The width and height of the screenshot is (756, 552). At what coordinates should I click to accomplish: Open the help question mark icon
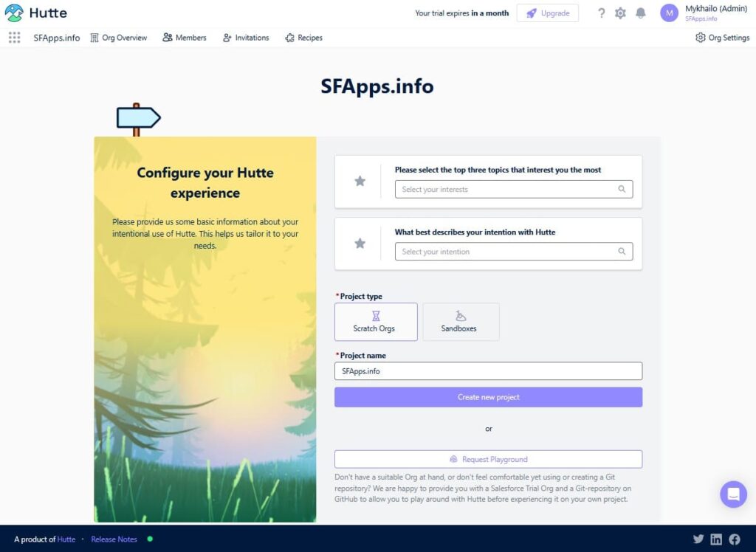601,13
